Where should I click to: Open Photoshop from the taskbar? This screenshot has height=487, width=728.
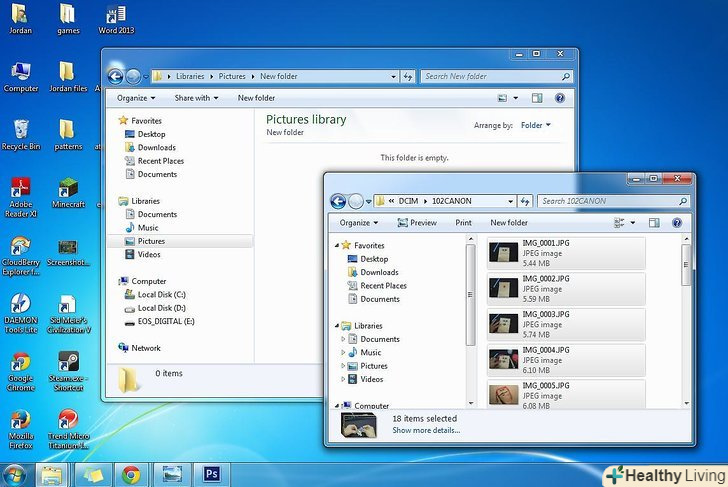point(212,473)
